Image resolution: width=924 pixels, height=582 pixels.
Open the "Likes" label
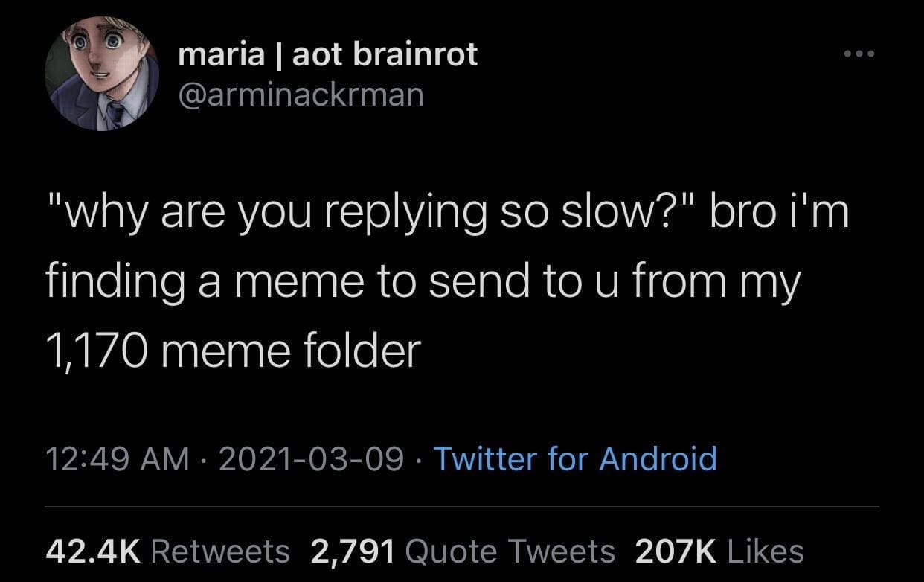[x=766, y=551]
